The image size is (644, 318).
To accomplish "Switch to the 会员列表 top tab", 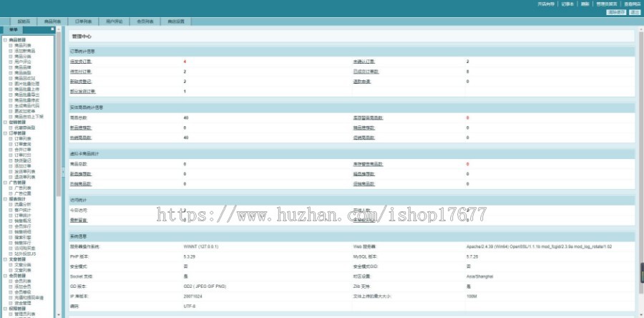I will click(x=145, y=21).
